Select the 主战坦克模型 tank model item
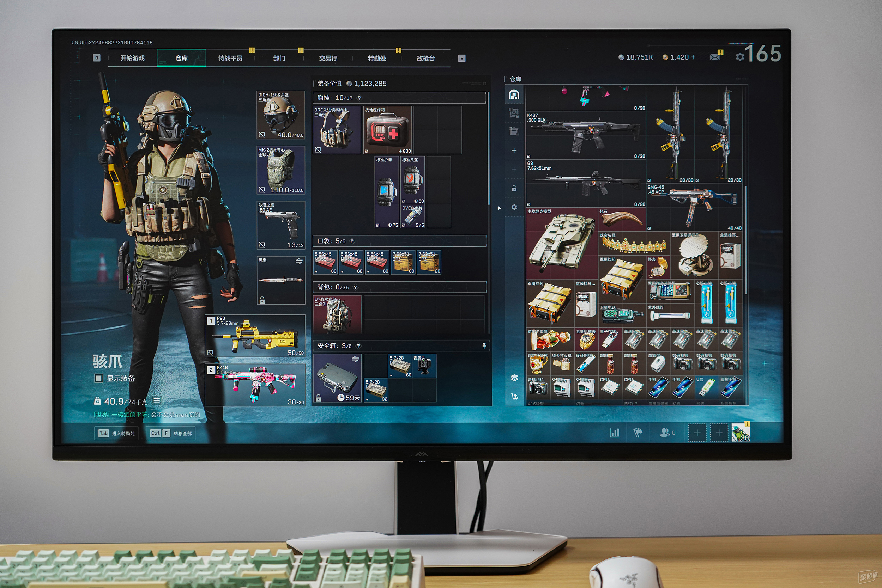882x588 pixels. (x=562, y=243)
